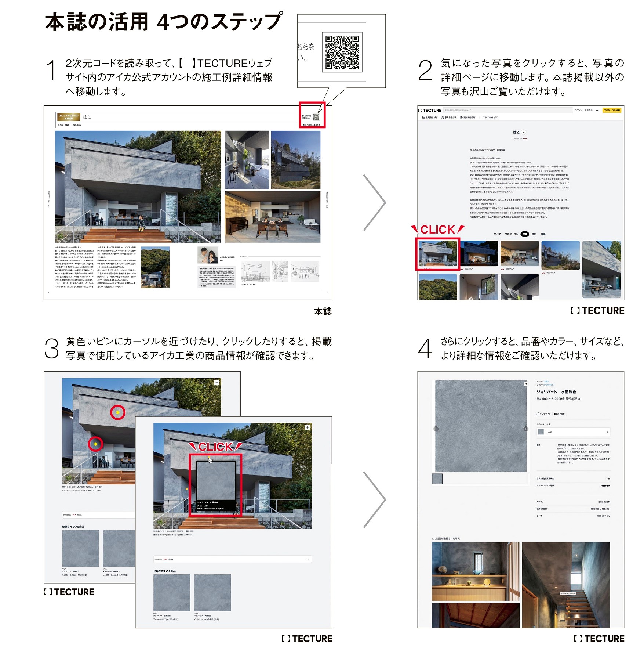Click the share arrow icon beside はこ title

pyautogui.click(x=524, y=132)
